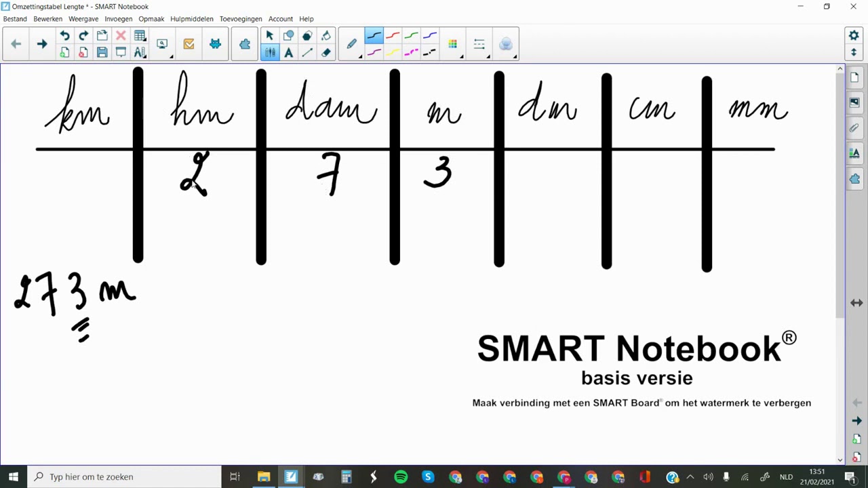Open the Account menu

[281, 19]
